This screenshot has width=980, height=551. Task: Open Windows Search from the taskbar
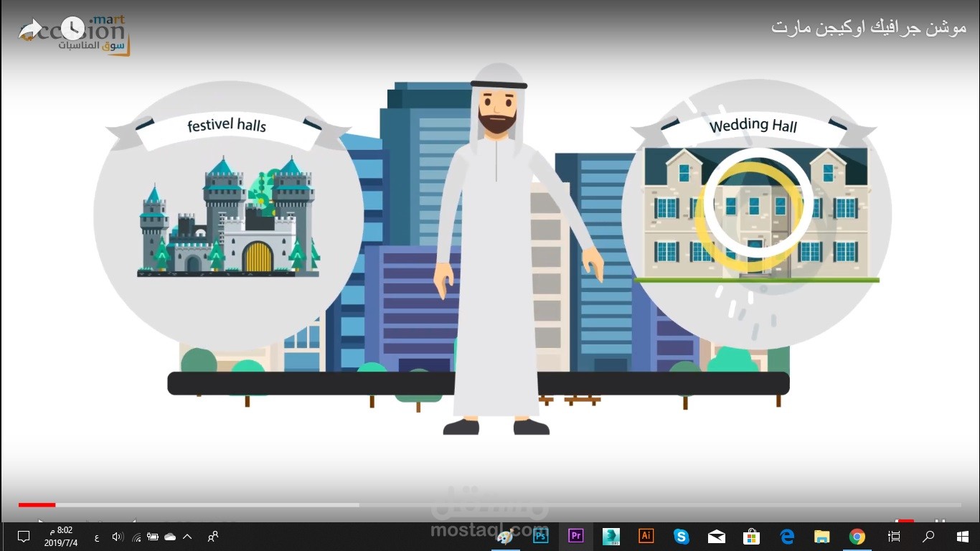[x=928, y=536]
